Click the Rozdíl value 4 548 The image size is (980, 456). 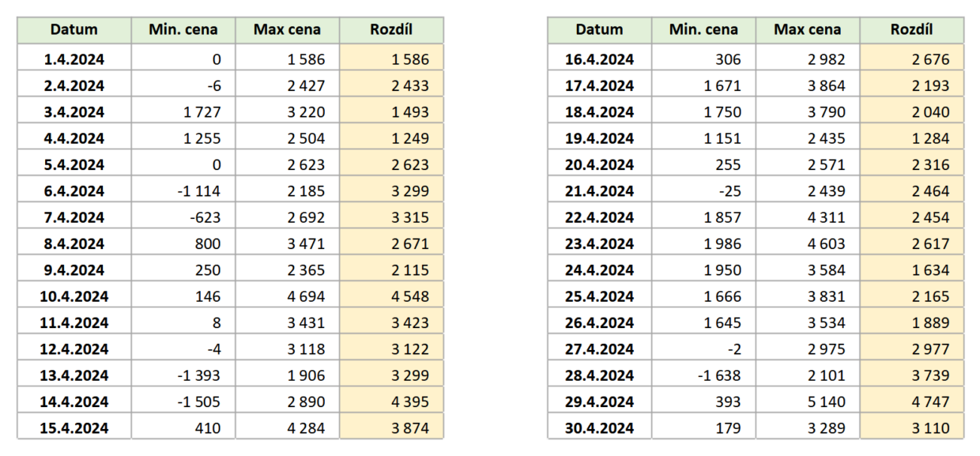tap(409, 296)
